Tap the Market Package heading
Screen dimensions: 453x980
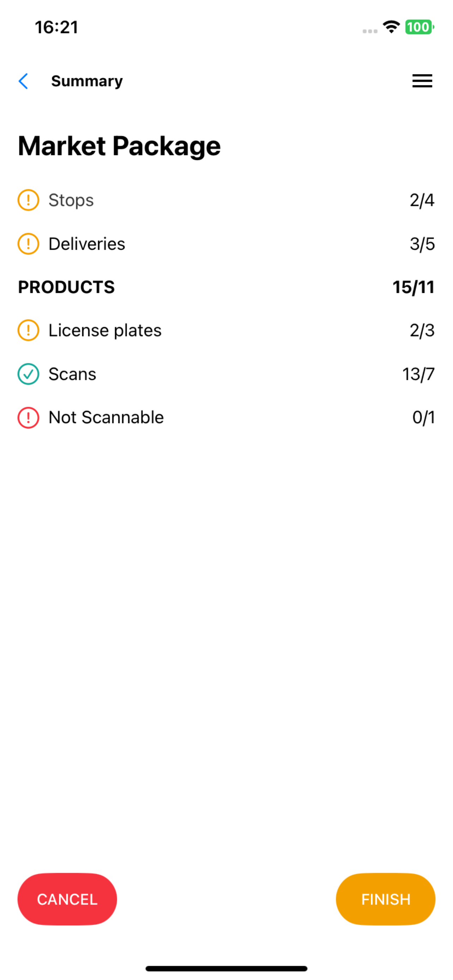point(120,146)
